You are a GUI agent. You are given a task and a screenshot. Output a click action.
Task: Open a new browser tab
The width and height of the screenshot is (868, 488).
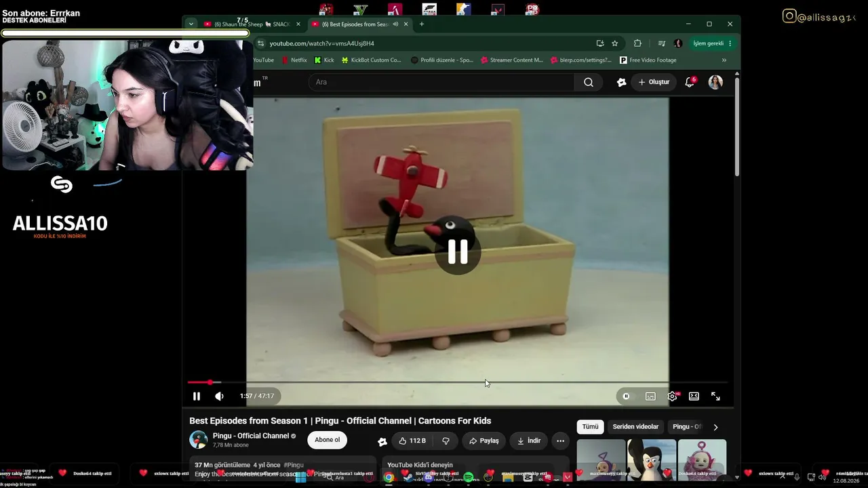422,24
